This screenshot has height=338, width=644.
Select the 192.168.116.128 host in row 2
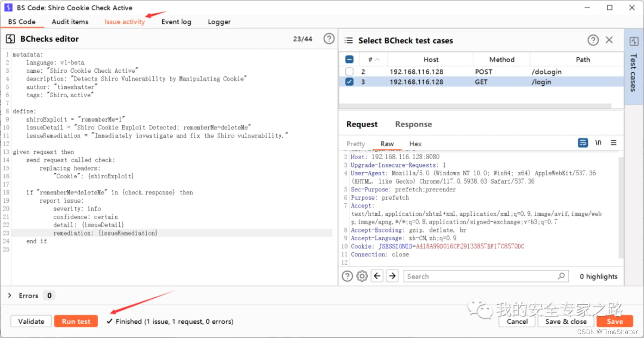(416, 71)
